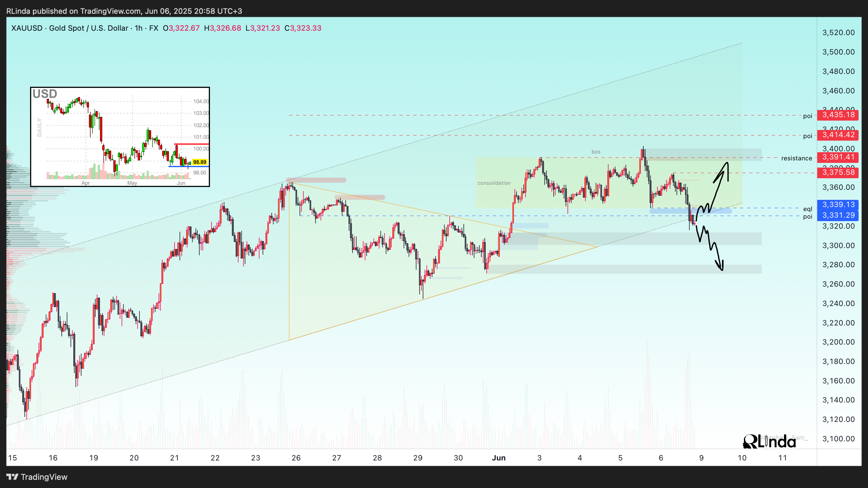The width and height of the screenshot is (868, 488).
Task: Click the 'consolidation' zone label
Action: (494, 183)
